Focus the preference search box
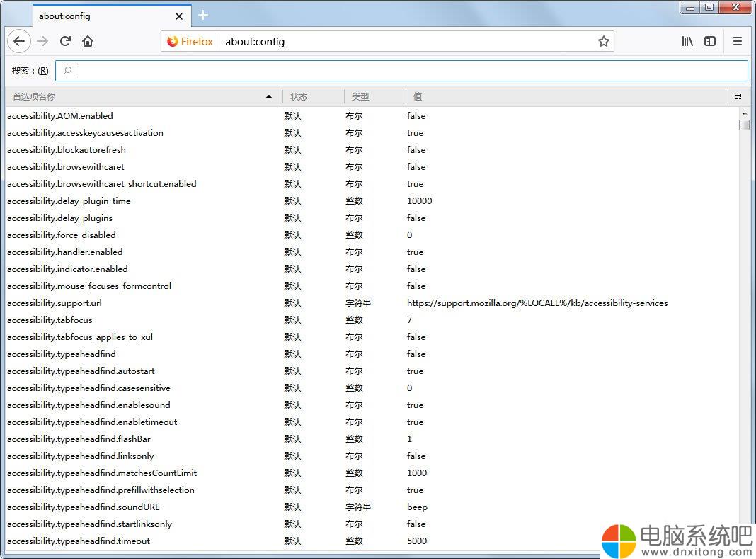Viewport: 756px width, 559px height. coord(401,71)
